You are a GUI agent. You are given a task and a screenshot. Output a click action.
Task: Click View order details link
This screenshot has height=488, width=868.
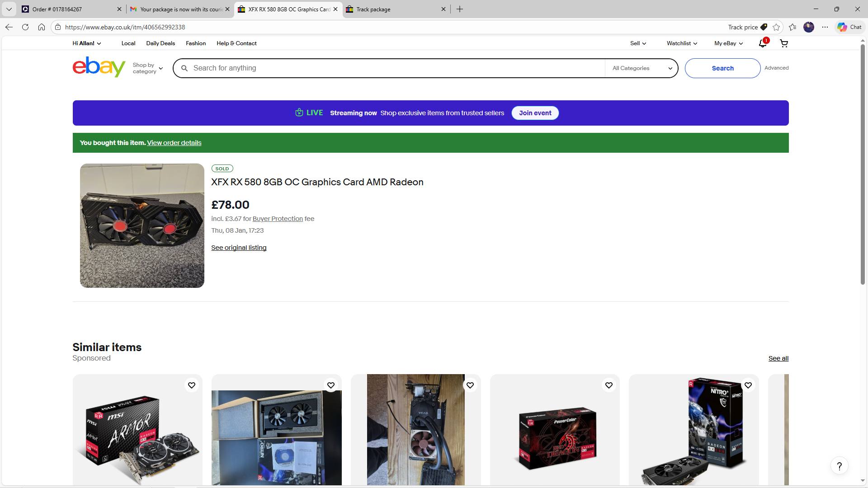pos(174,143)
